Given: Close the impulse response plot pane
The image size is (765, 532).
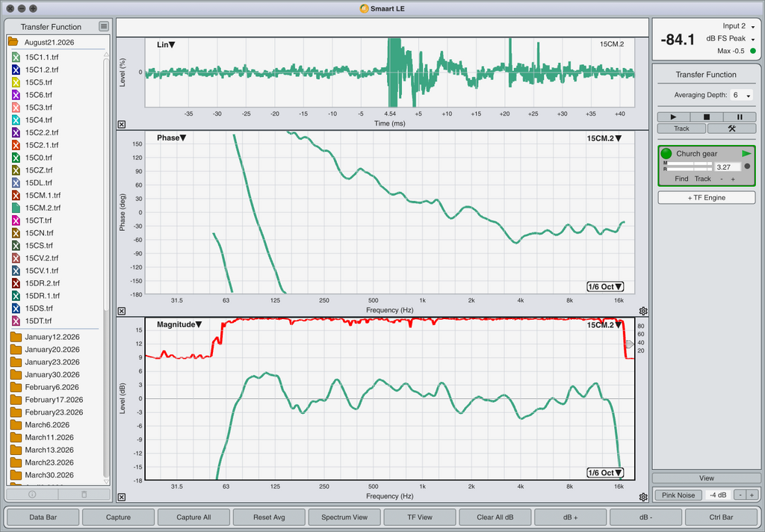Looking at the screenshot, I should click(x=122, y=125).
